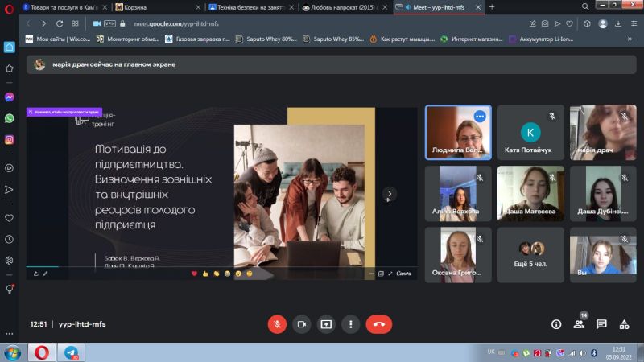Viewport: 644px width, 362px height.
Task: Select Катя Потайчук's participant tile
Action: (530, 132)
